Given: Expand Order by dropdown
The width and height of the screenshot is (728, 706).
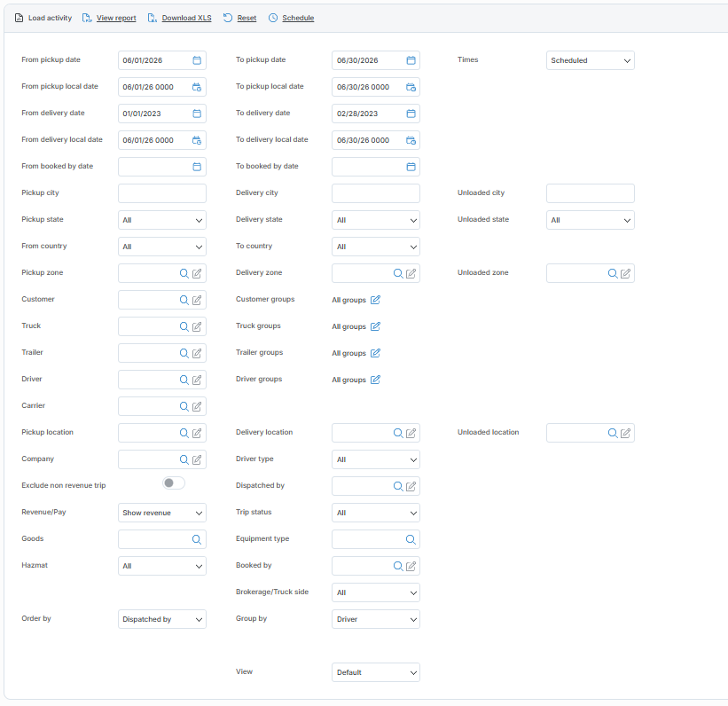Looking at the screenshot, I should click(x=162, y=619).
